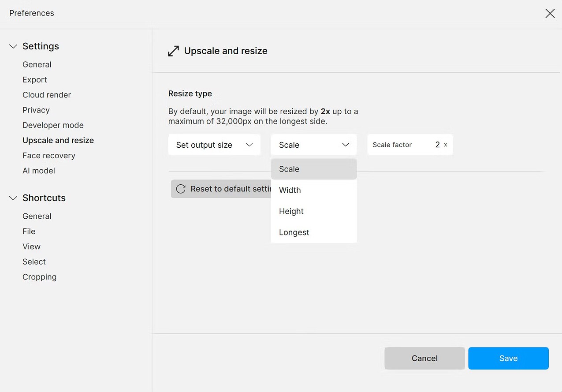
Task: Open Privacy settings
Action: tap(36, 110)
